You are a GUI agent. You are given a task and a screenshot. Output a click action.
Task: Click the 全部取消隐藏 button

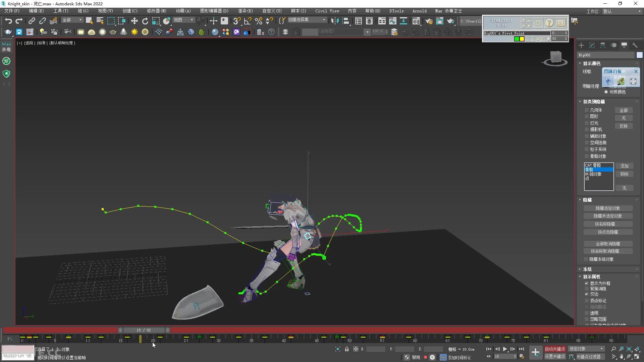[608, 244]
